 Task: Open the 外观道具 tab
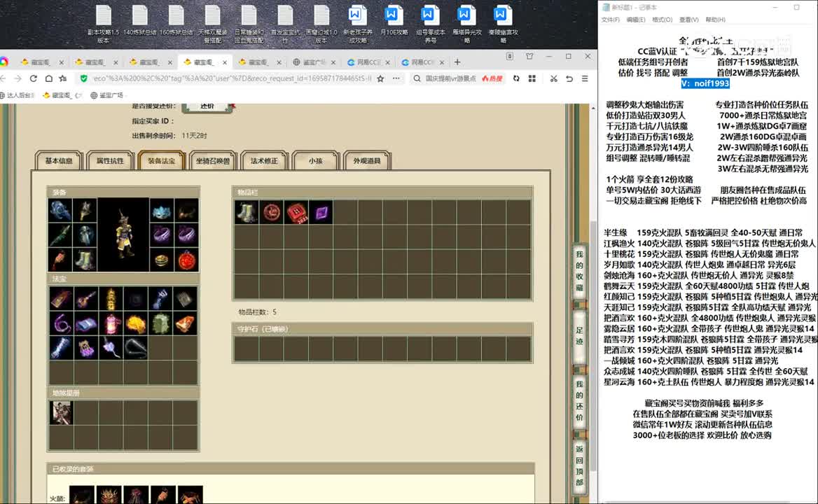(367, 160)
